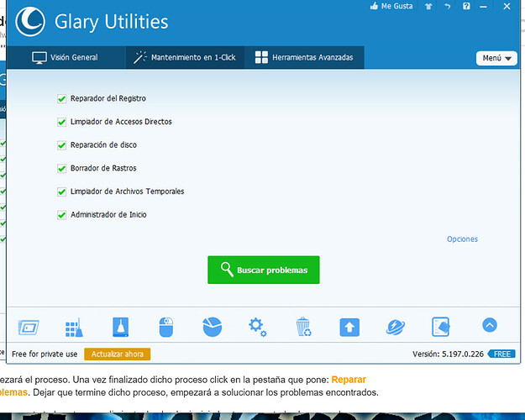Expand the bottom toolbar chevron-up button
The height and width of the screenshot is (420, 525).
click(x=490, y=325)
